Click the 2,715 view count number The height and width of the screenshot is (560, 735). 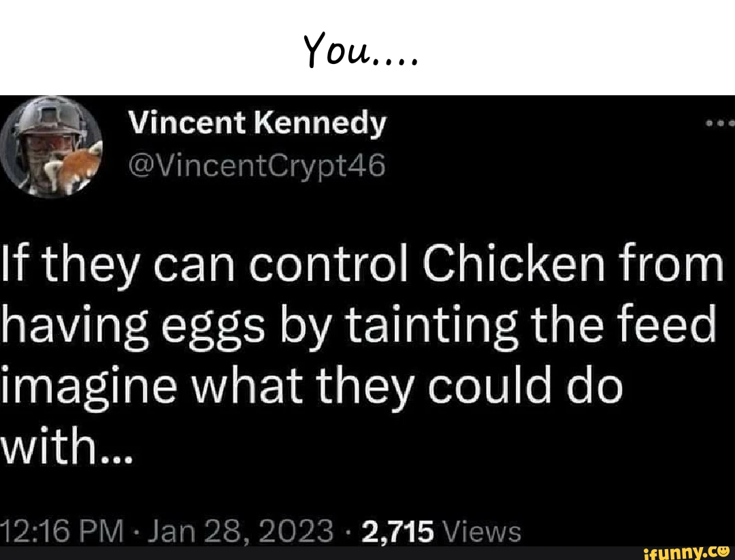(x=398, y=531)
